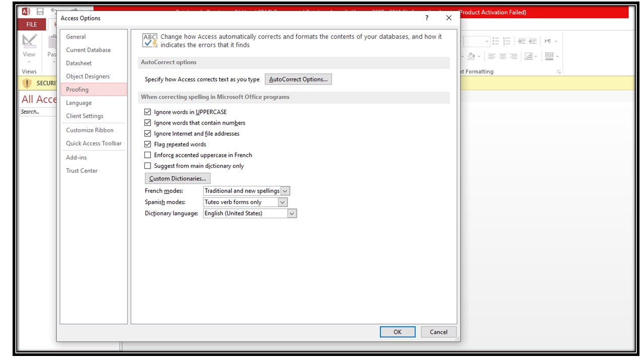Click Cancel in Access Options dialog

click(438, 332)
